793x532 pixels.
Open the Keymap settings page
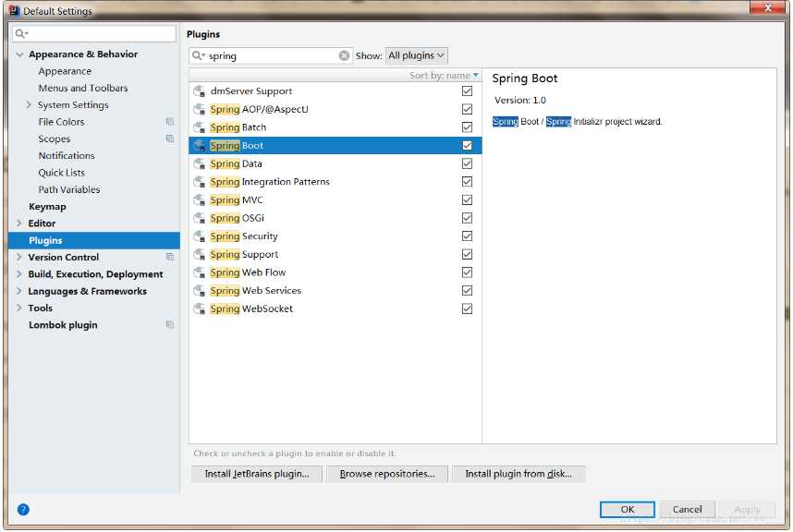[x=47, y=207]
